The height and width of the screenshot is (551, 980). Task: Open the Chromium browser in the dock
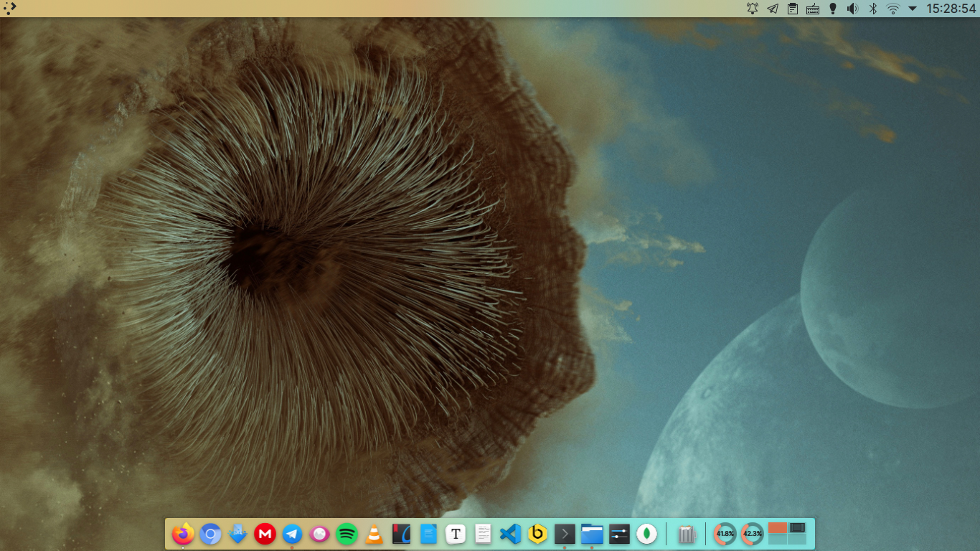click(210, 534)
